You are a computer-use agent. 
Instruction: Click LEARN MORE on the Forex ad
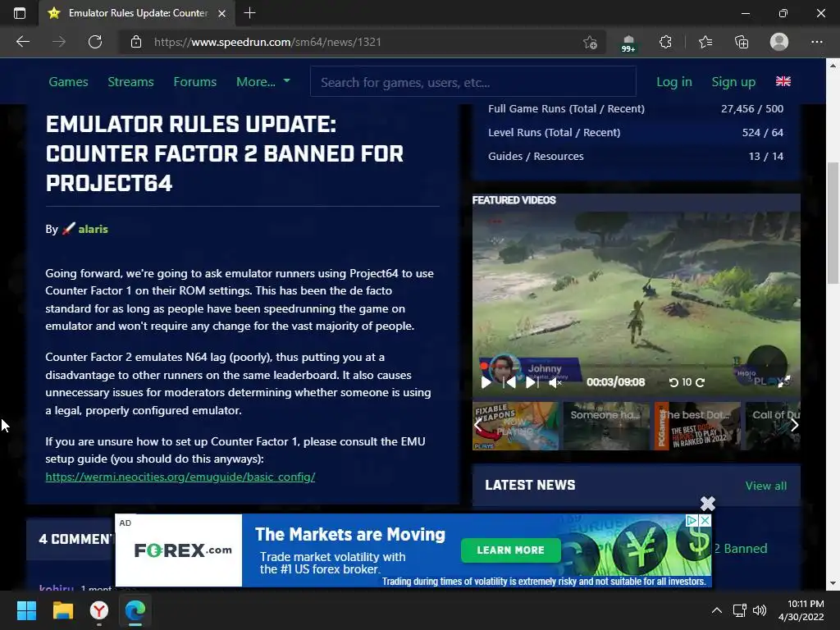(510, 550)
